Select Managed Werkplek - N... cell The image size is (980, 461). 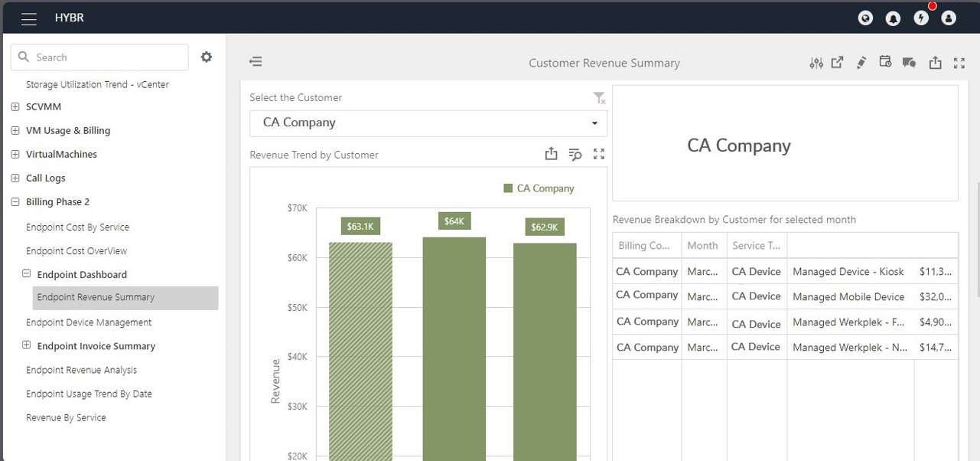(850, 348)
